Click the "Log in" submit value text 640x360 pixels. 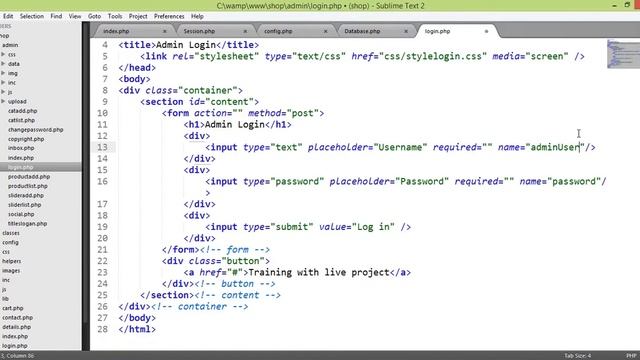pos(373,227)
